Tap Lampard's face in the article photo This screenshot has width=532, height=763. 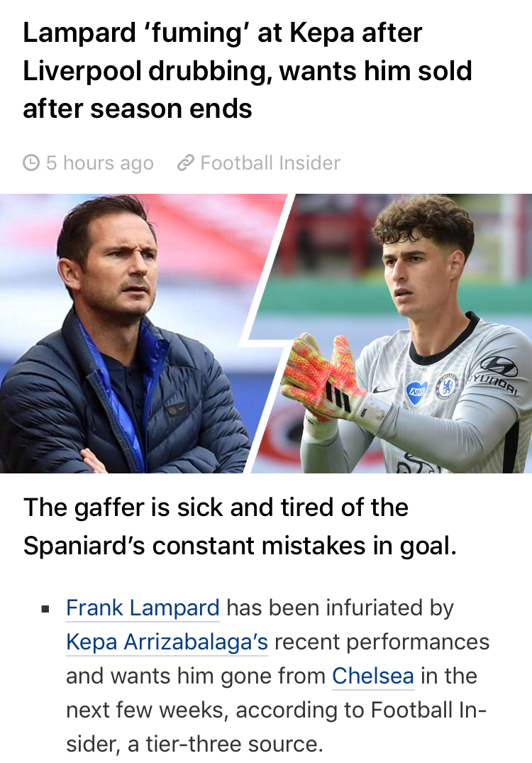(118, 266)
